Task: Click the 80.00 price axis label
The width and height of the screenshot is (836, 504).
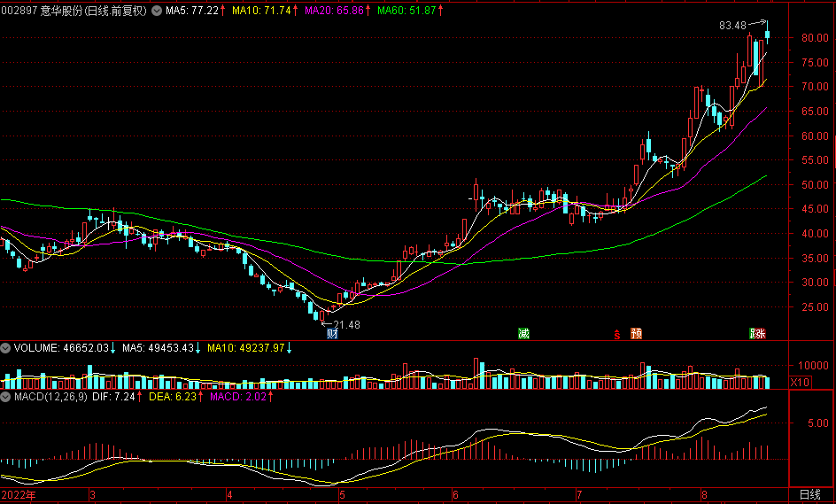Action: tap(815, 38)
